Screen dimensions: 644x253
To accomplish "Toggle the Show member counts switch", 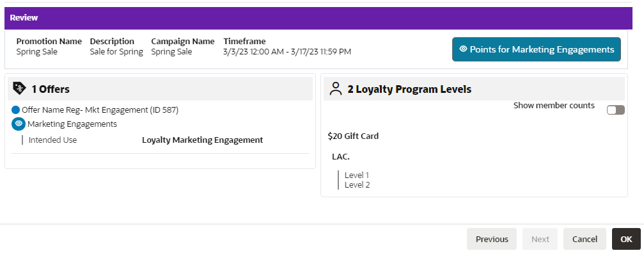I will [616, 110].
